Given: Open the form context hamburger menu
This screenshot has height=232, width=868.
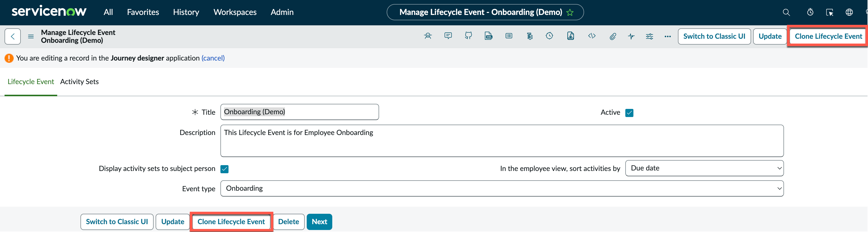Looking at the screenshot, I should (x=31, y=36).
